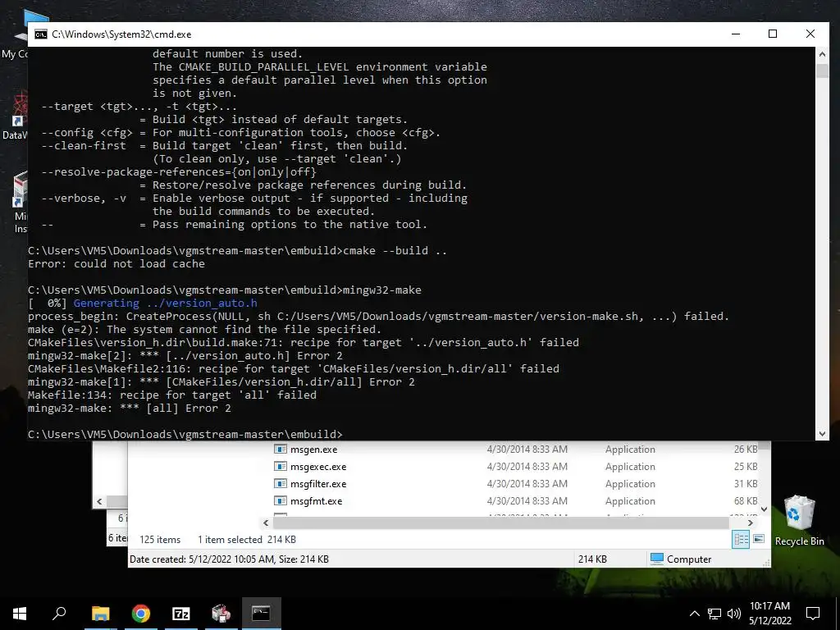The image size is (840, 630).
Task: Click the msgen.exe file icon
Action: (x=281, y=449)
